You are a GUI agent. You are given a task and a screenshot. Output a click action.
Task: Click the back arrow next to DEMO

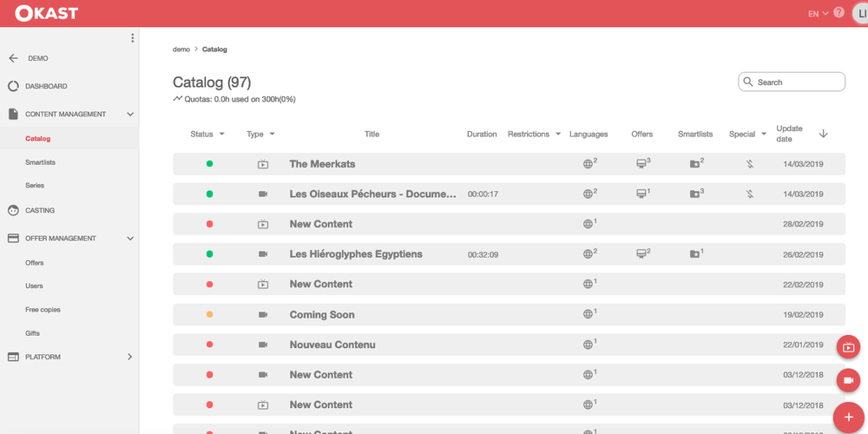pos(13,58)
